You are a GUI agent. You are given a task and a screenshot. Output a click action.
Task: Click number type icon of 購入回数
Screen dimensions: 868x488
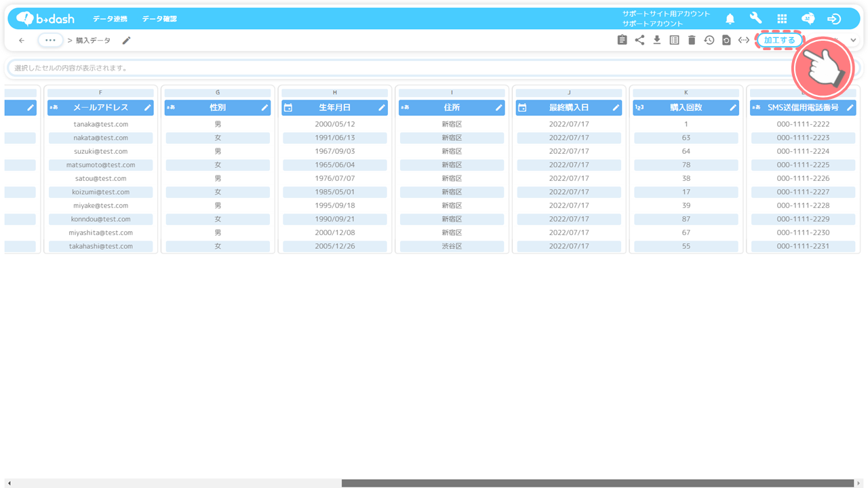(x=639, y=108)
